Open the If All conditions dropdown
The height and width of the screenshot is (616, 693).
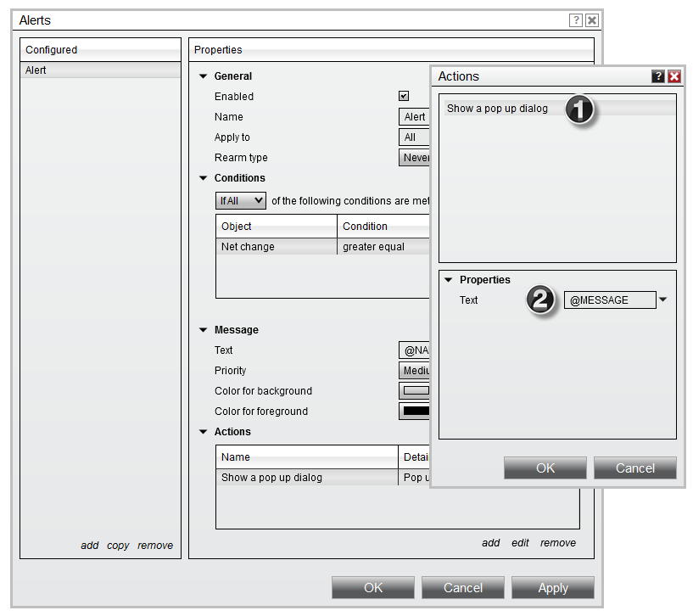241,201
